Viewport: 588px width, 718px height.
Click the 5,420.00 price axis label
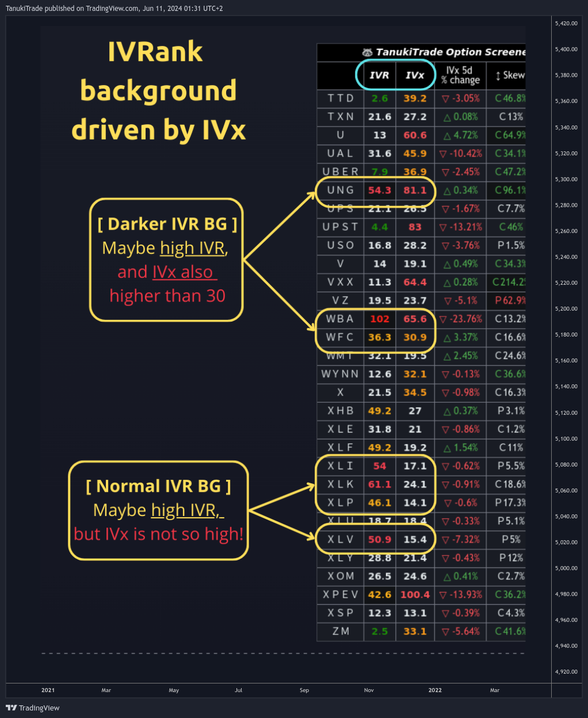566,24
